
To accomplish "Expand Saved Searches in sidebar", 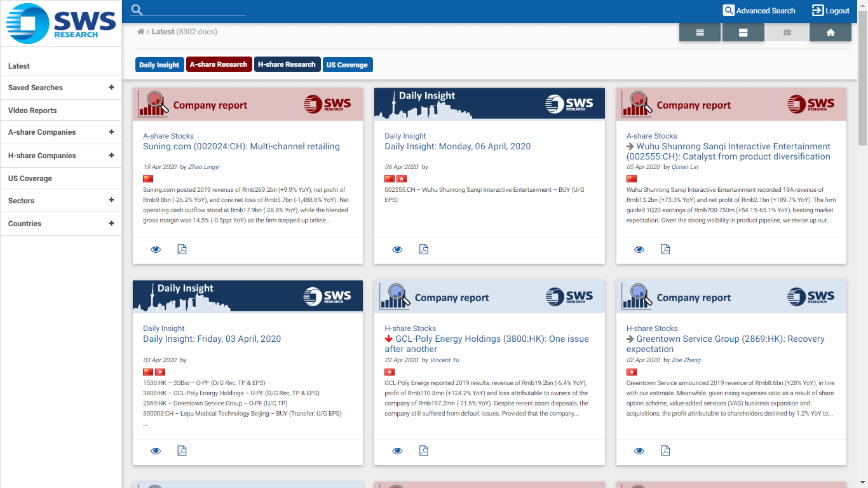I will click(x=111, y=88).
